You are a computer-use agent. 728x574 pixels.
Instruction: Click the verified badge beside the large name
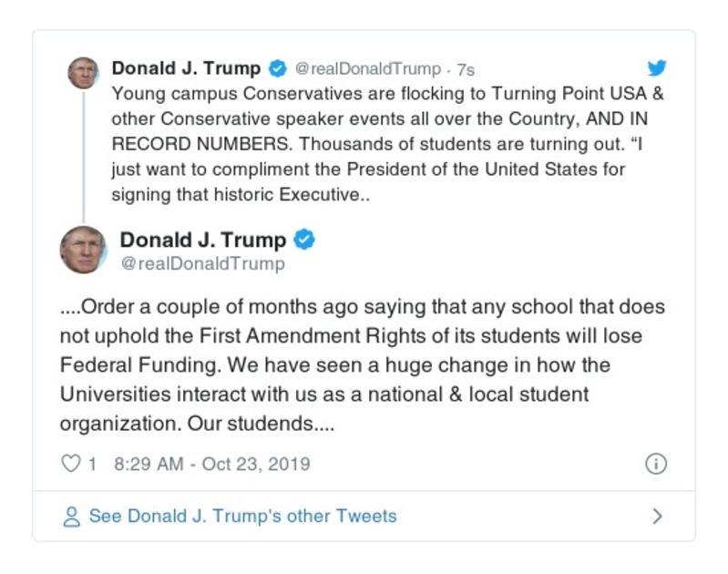(305, 240)
